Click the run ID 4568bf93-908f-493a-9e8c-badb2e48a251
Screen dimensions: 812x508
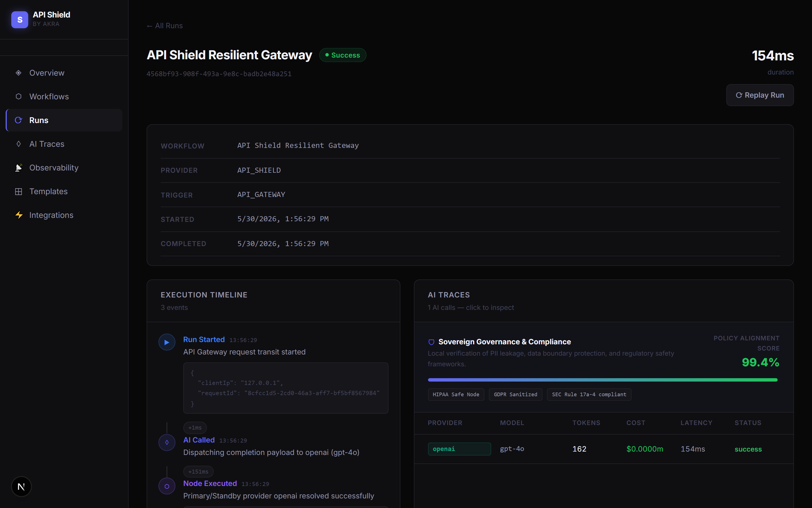[219, 74]
